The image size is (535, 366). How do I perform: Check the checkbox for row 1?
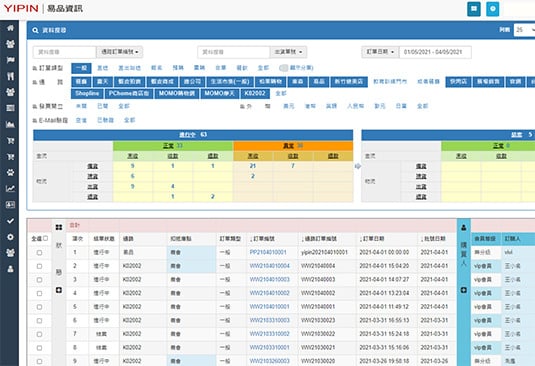[x=39, y=253]
